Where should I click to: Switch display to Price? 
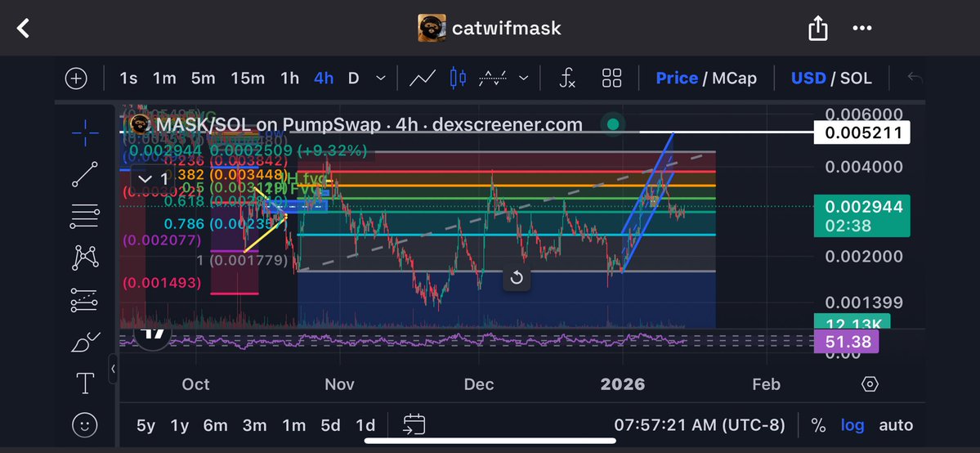point(676,78)
